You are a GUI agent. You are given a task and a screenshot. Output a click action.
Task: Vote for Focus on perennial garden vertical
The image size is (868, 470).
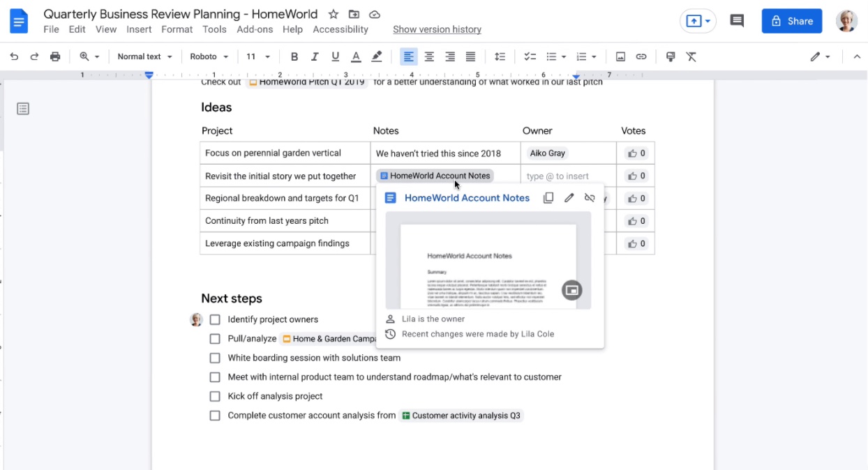636,153
